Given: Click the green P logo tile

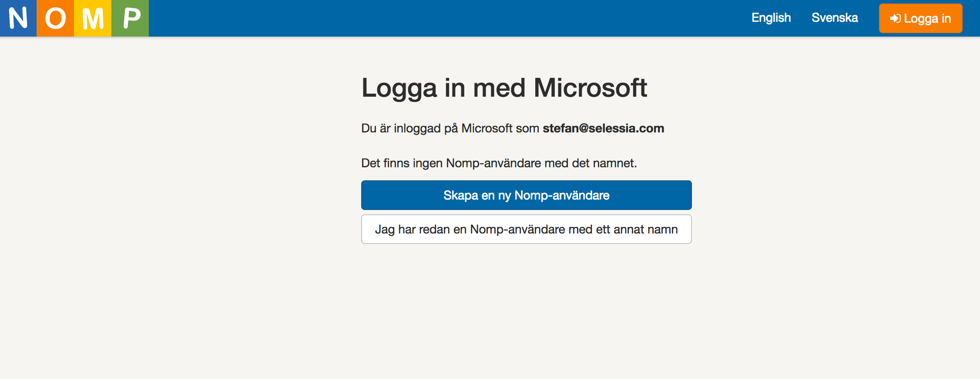Looking at the screenshot, I should pyautogui.click(x=130, y=18).
